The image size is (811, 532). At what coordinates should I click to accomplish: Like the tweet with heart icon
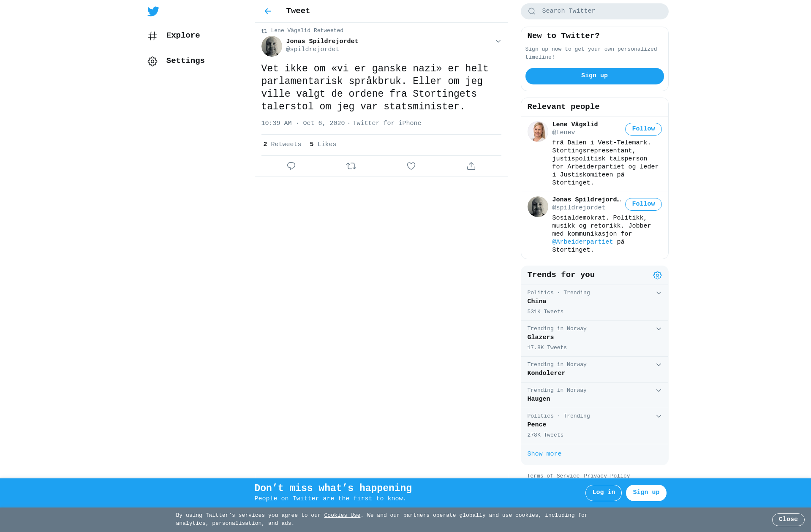click(x=411, y=166)
